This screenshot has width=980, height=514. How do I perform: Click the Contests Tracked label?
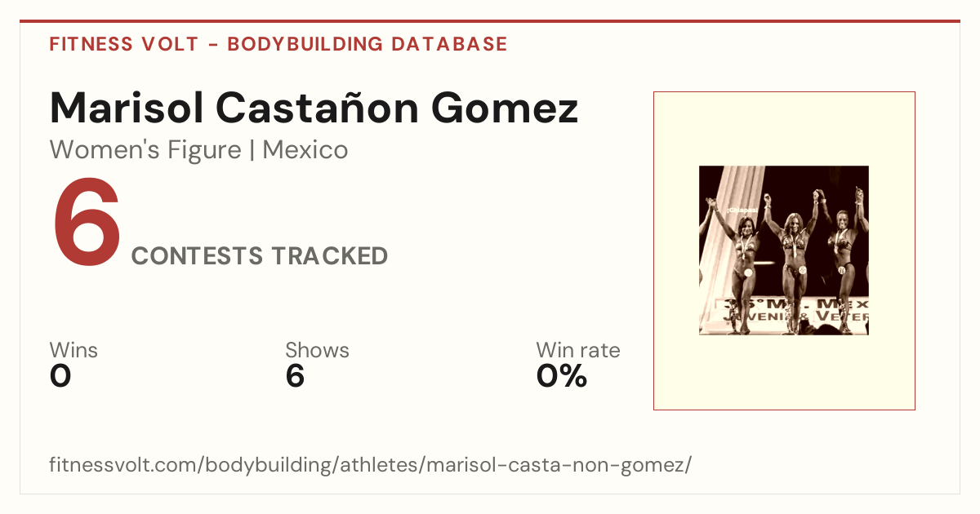pyautogui.click(x=260, y=256)
